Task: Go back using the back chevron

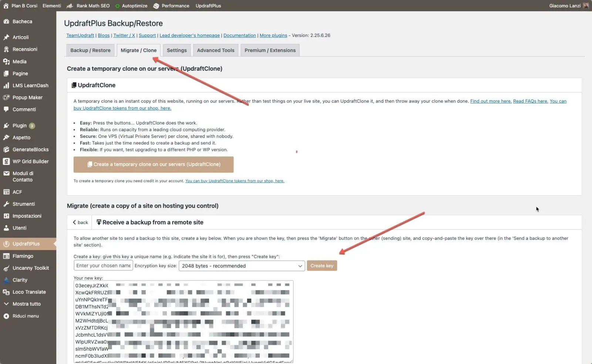Action: click(x=80, y=222)
